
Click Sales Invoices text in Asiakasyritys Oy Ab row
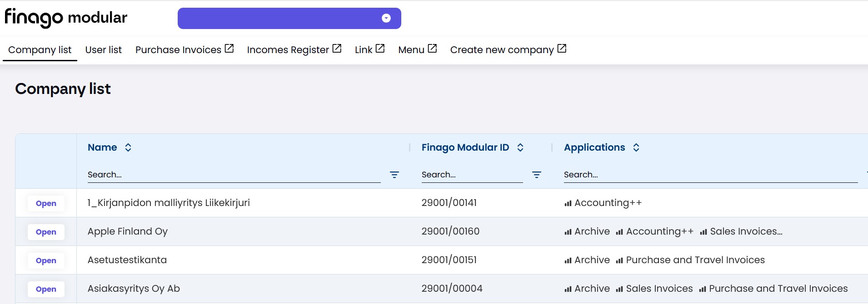[x=659, y=289]
